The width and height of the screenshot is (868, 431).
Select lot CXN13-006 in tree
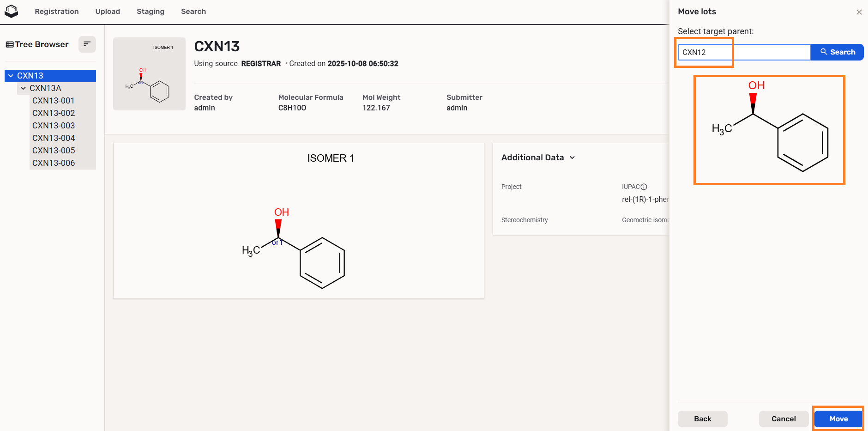(54, 163)
